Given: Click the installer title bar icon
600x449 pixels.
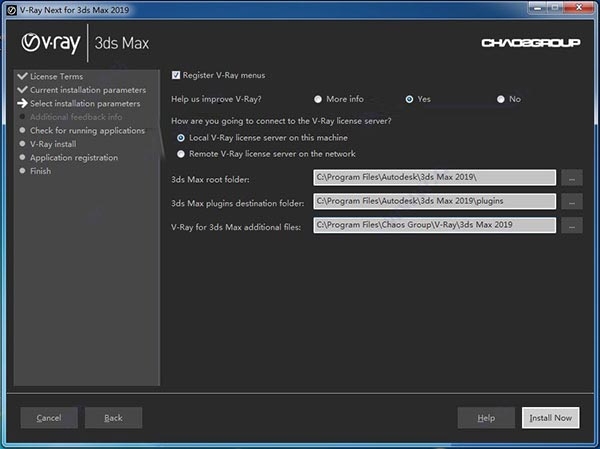Looking at the screenshot, I should [10, 7].
